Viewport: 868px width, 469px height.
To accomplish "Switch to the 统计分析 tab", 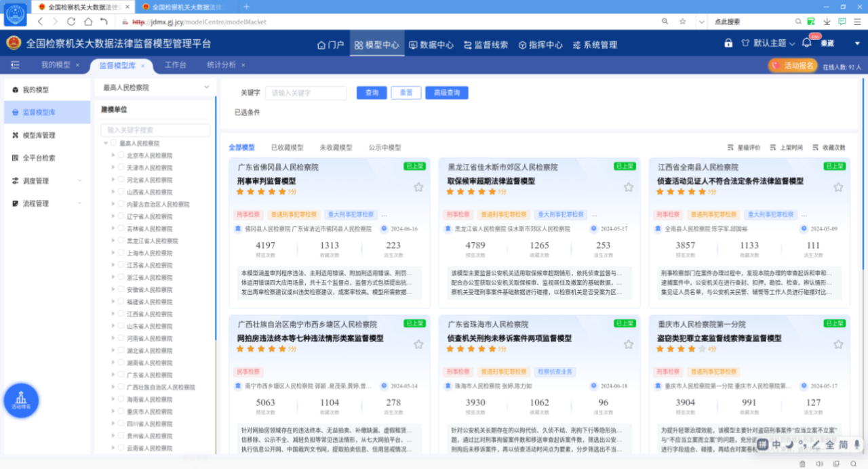I will tap(221, 65).
